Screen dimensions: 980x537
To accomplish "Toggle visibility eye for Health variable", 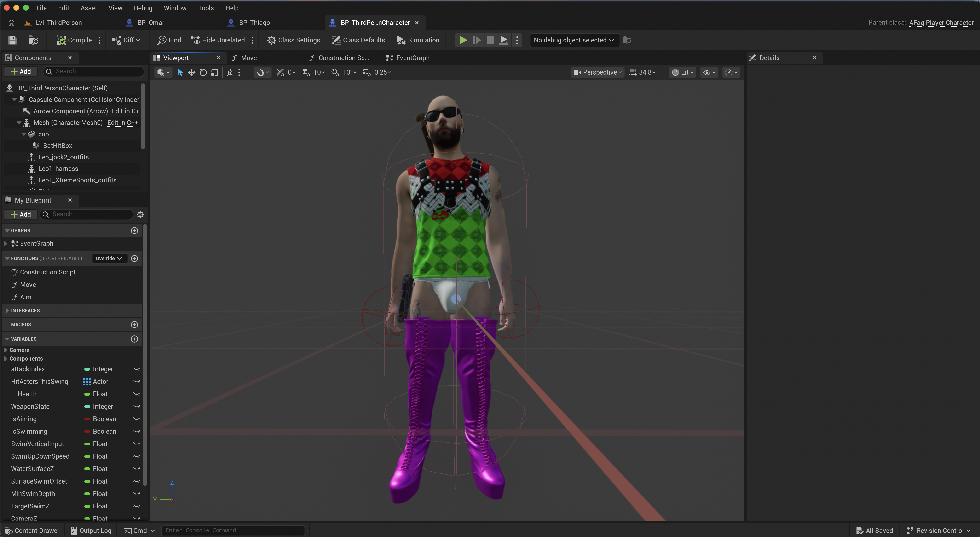I will (137, 394).
